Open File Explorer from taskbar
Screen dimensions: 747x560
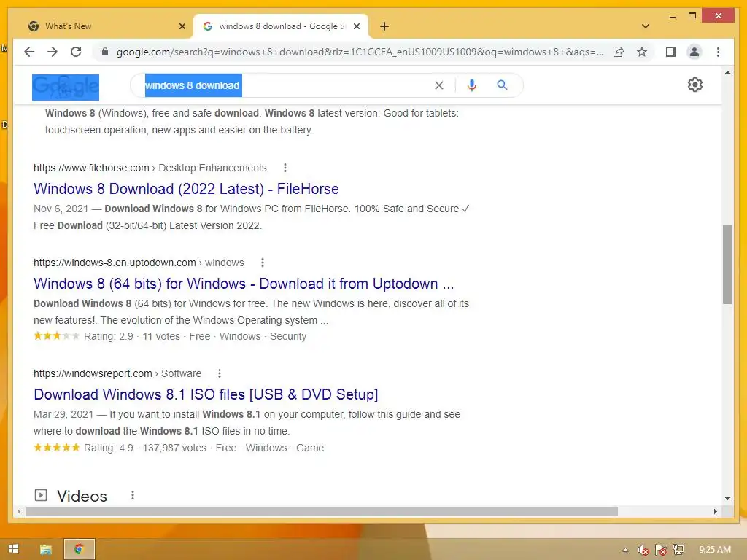pos(46,550)
